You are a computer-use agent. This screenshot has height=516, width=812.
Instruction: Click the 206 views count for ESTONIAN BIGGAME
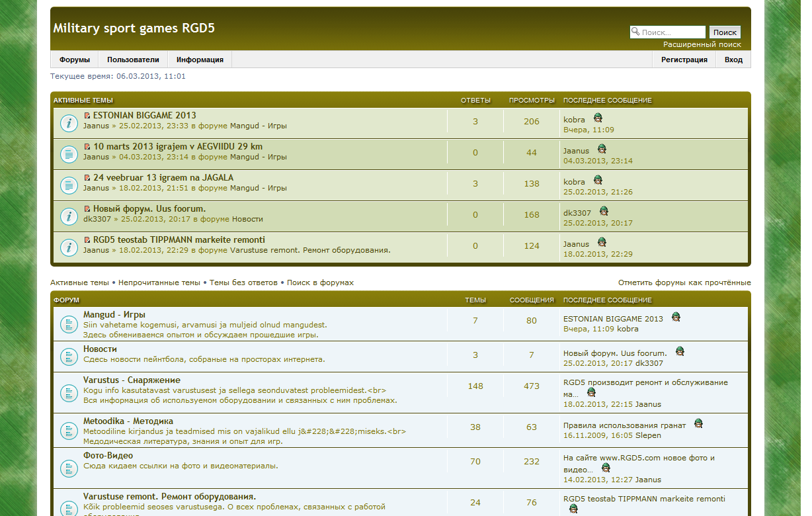pyautogui.click(x=532, y=122)
